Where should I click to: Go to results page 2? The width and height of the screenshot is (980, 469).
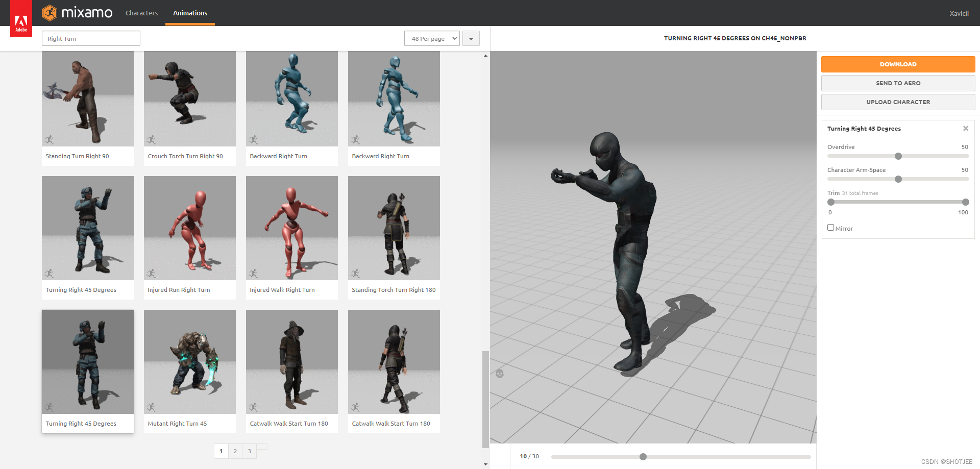(x=235, y=451)
